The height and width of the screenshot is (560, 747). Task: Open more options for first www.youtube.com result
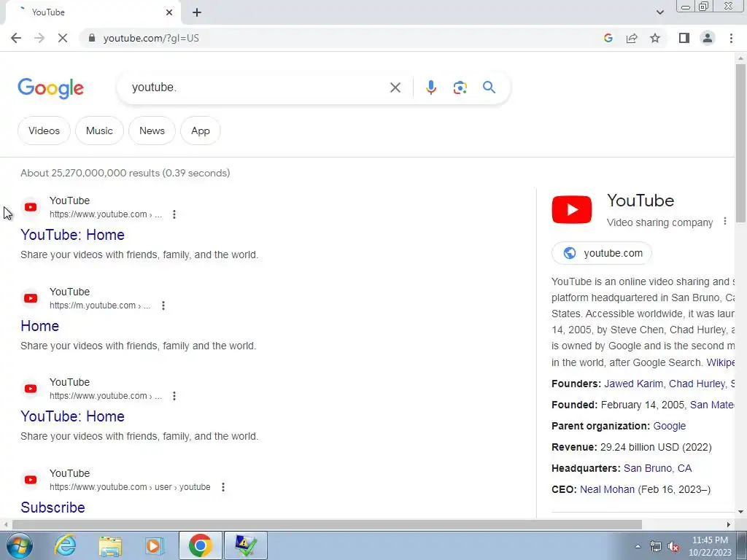(x=174, y=214)
